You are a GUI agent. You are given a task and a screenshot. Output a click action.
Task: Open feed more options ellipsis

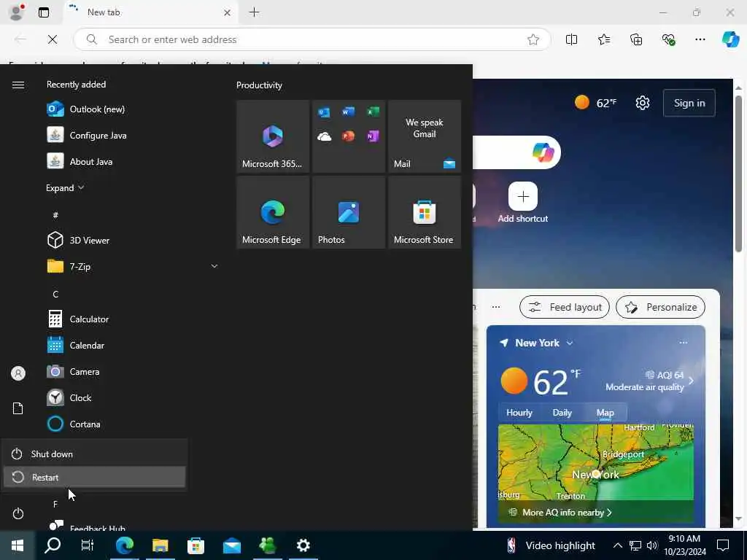coord(496,307)
